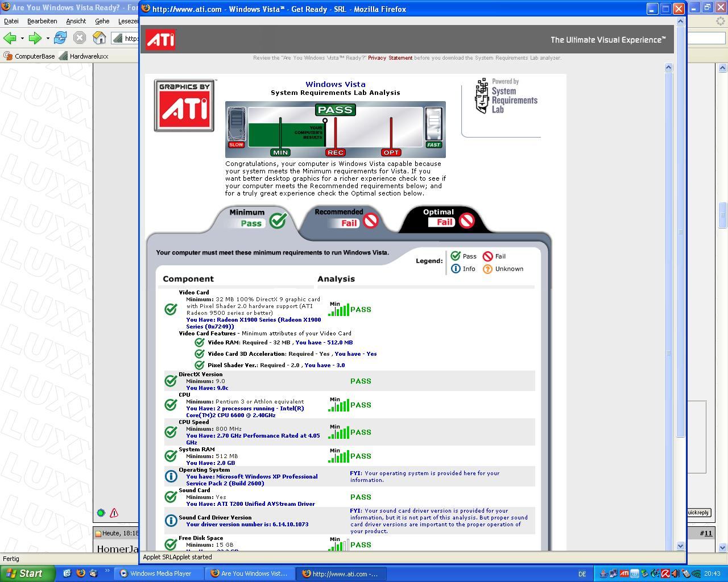The height and width of the screenshot is (582, 728).
Task: Click the DE language indicator in taskbar
Action: (582, 574)
